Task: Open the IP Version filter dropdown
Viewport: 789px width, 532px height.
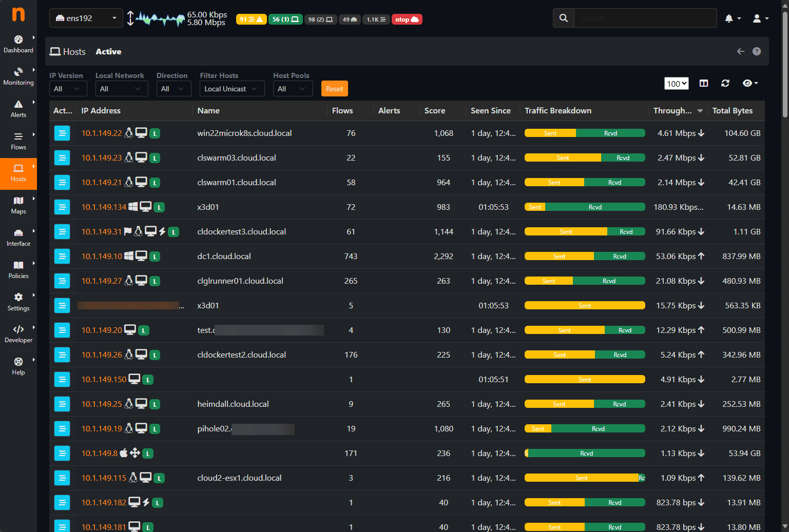Action: [x=68, y=88]
